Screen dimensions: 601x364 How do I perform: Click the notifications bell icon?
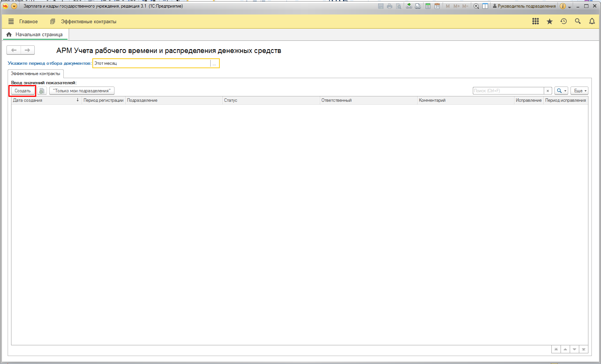592,21
